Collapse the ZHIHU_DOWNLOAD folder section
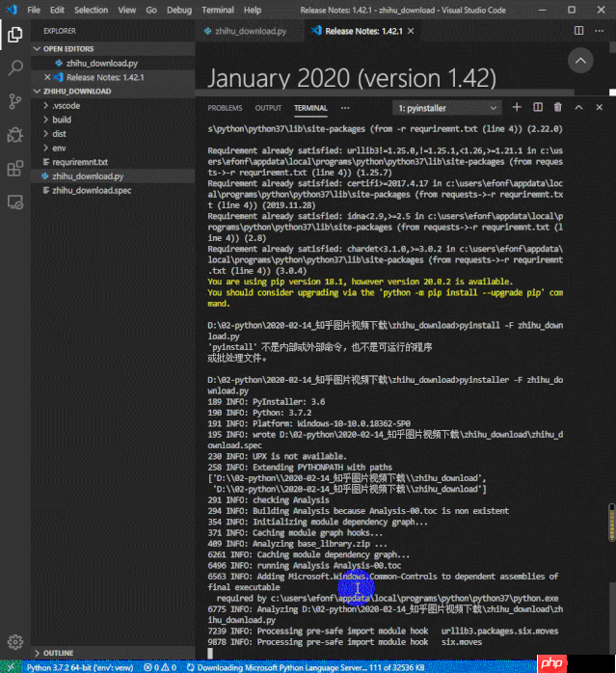616x673 pixels. click(37, 91)
